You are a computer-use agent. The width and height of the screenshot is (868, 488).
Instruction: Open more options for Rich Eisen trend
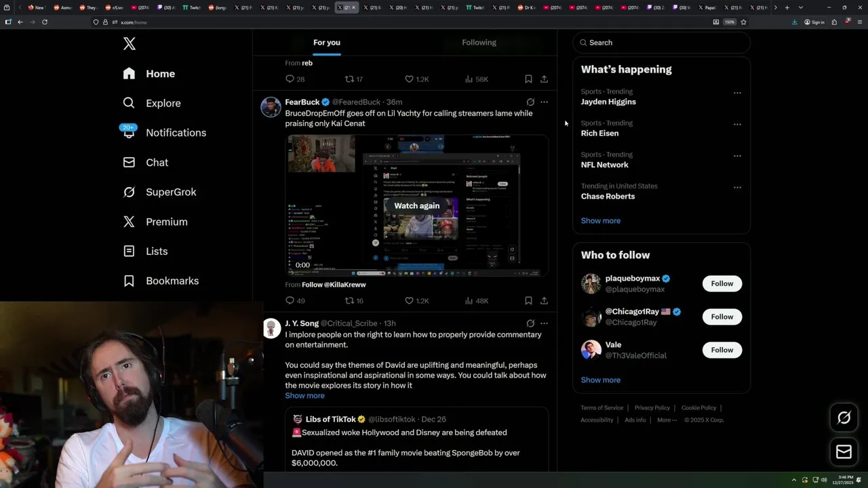click(737, 125)
